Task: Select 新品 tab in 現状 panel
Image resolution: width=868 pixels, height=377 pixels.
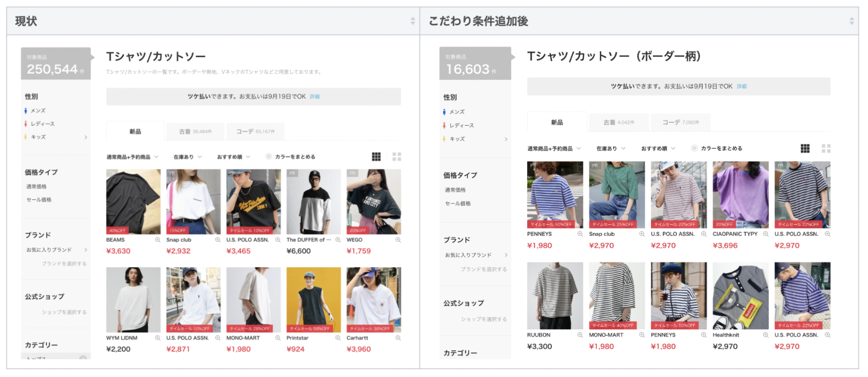Action: click(135, 131)
